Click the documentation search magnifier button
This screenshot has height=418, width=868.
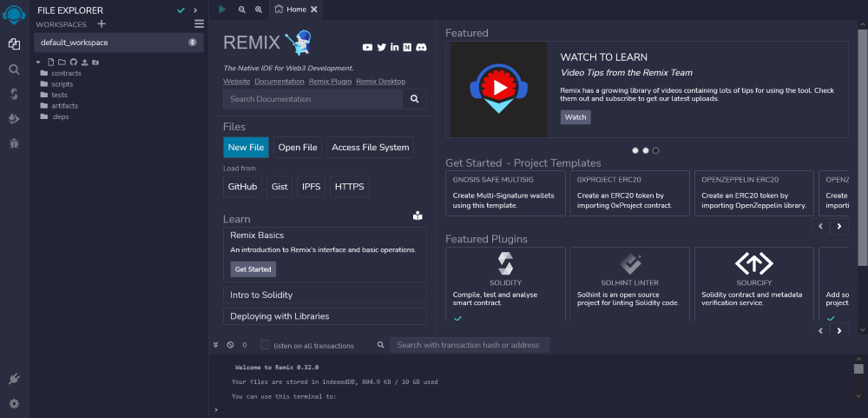pyautogui.click(x=415, y=99)
